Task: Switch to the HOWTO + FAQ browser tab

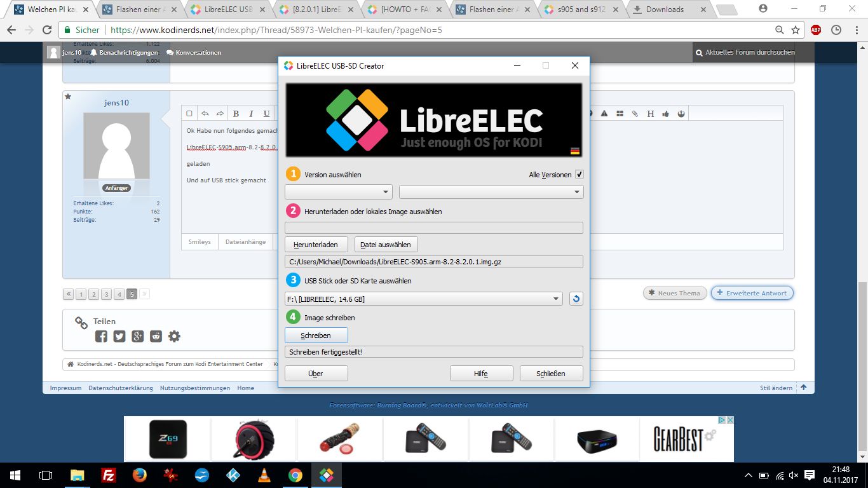Action: (x=405, y=10)
